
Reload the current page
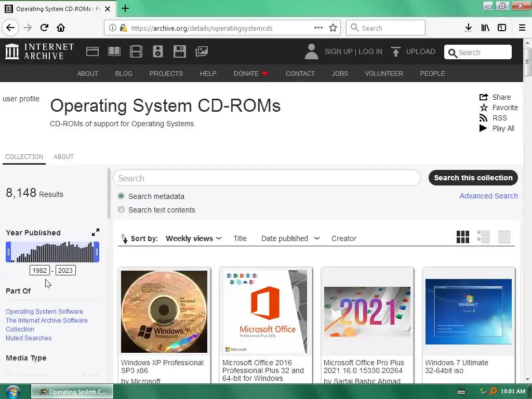44,28
